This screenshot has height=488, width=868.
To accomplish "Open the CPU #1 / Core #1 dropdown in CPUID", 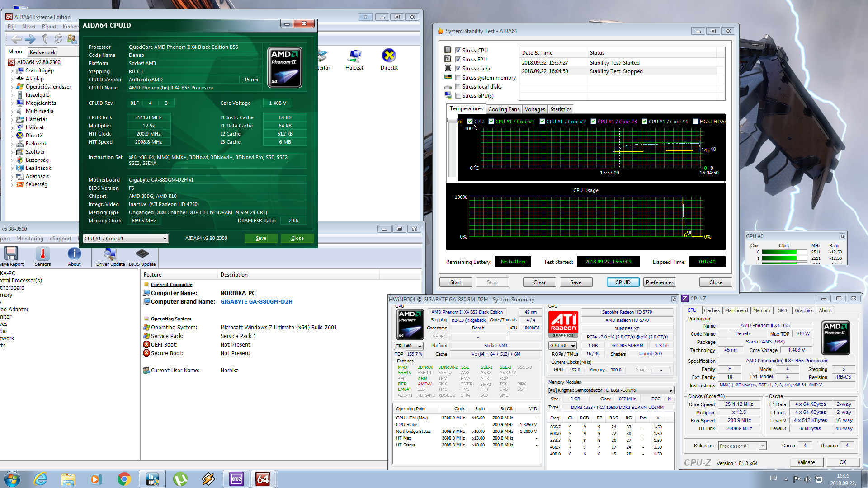I will [126, 239].
